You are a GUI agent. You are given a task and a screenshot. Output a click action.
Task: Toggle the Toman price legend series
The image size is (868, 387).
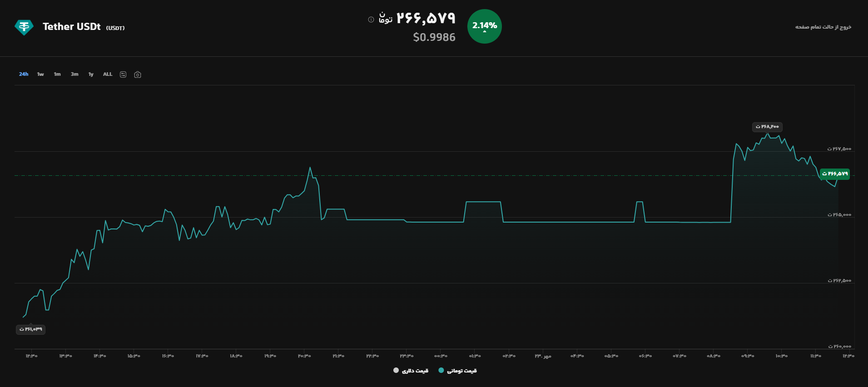[458, 371]
